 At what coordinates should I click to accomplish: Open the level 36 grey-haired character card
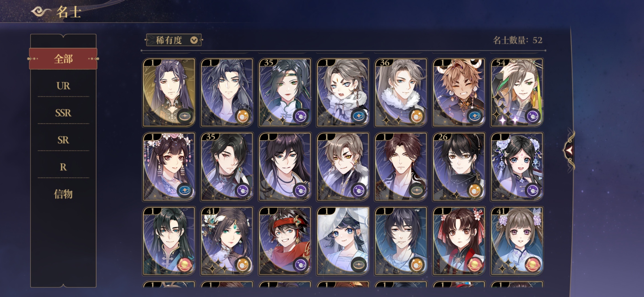click(x=401, y=92)
